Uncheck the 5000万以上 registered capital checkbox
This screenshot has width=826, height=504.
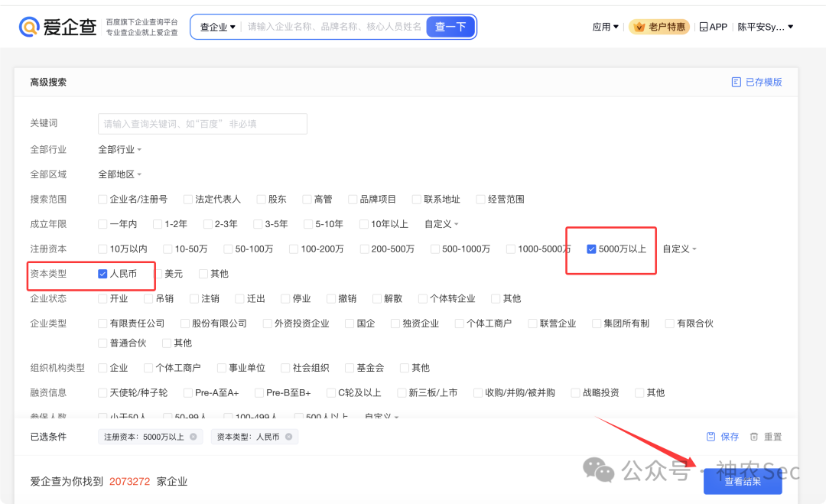591,249
